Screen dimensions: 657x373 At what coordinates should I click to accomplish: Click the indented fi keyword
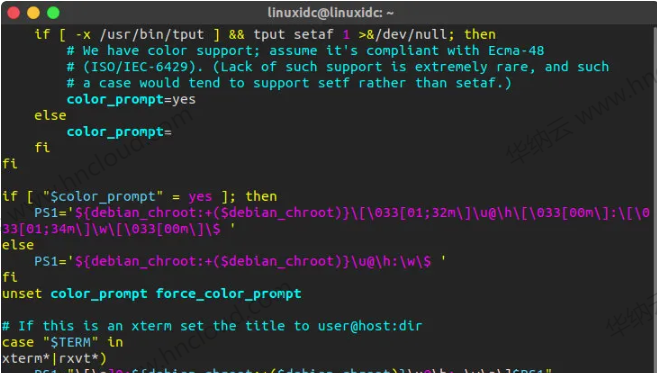tap(42, 148)
